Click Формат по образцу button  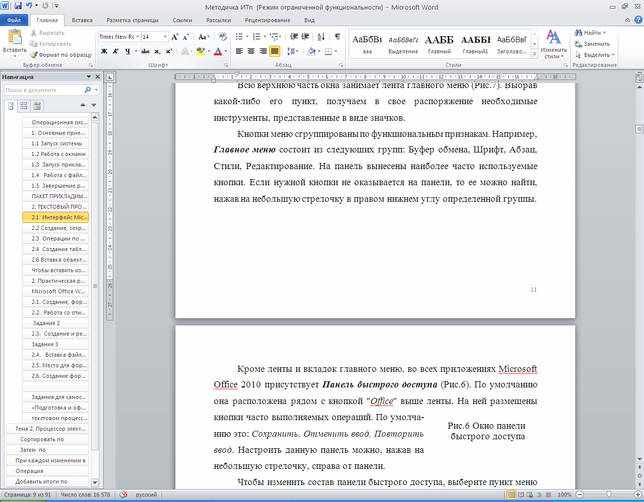tap(61, 55)
